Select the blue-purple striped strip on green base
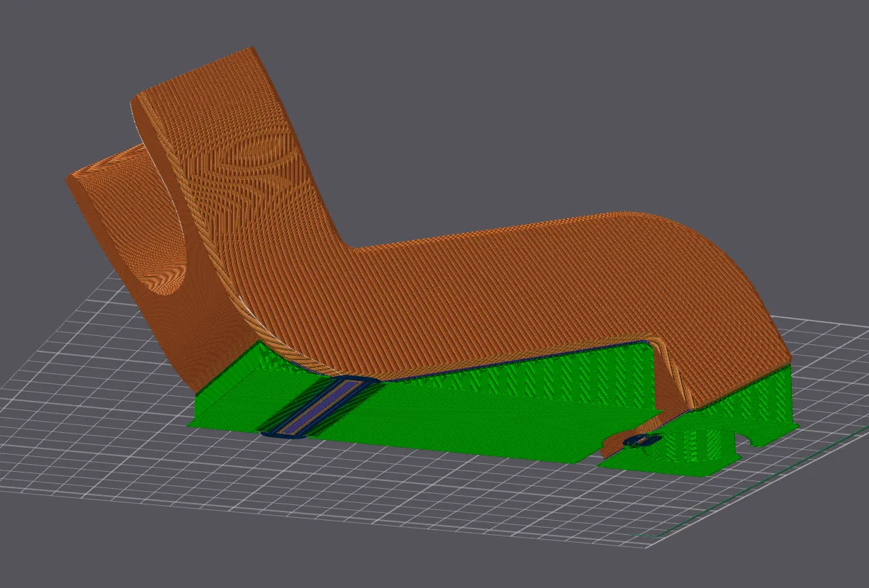Image resolution: width=869 pixels, height=588 pixels. [320, 409]
